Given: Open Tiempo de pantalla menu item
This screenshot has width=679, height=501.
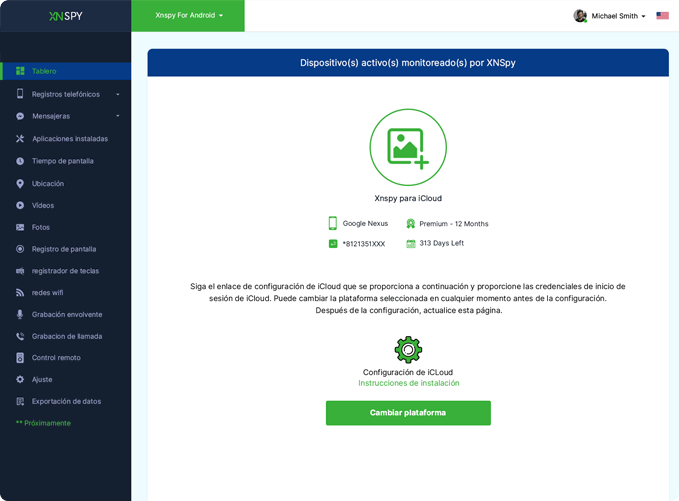Looking at the screenshot, I should [x=63, y=161].
